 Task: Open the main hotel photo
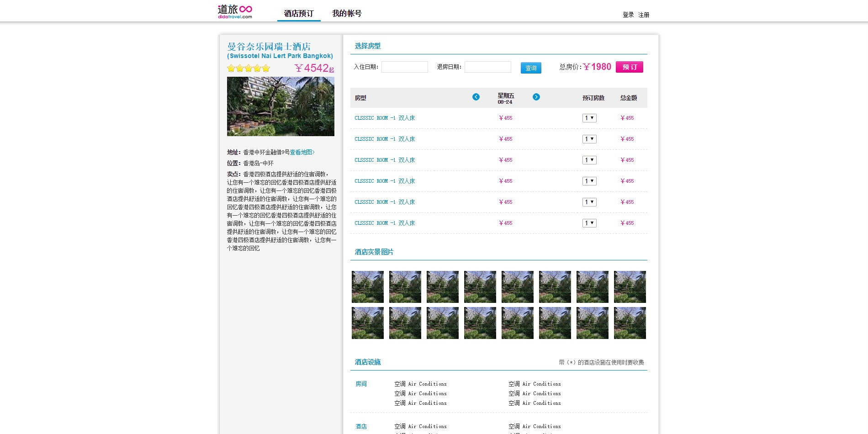[x=281, y=106]
